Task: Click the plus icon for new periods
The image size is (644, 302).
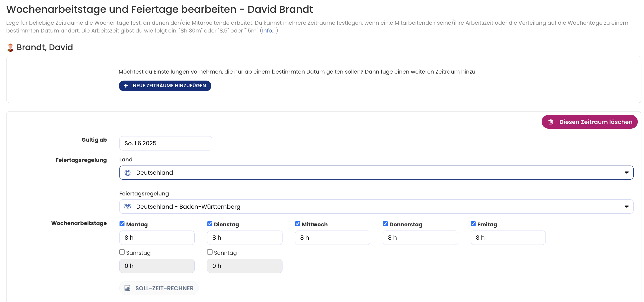Action: click(126, 86)
